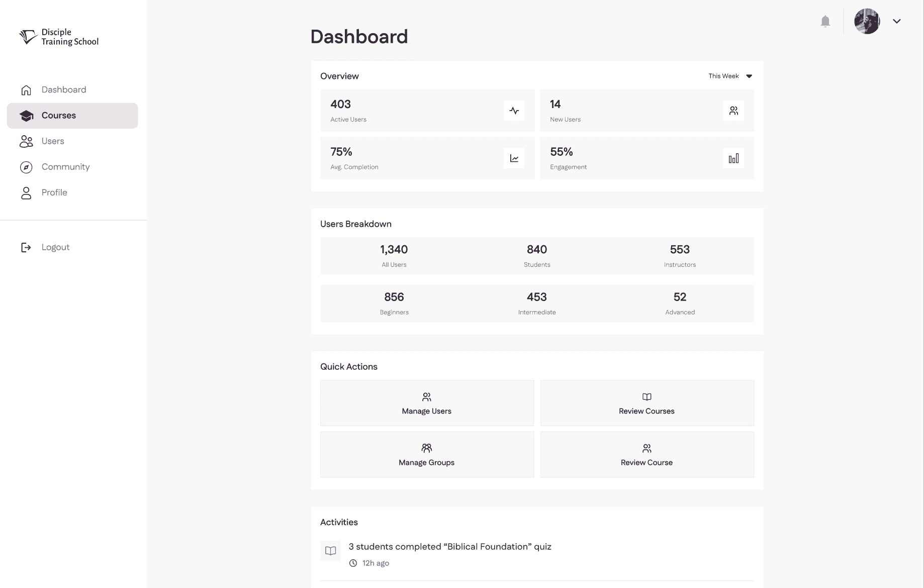Go to Dashboard in the sidebar
The height and width of the screenshot is (588, 924).
tap(72, 90)
